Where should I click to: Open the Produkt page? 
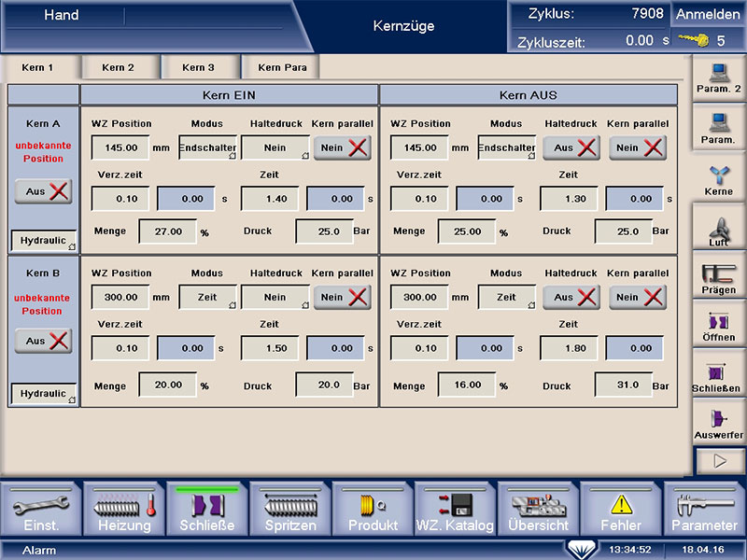pyautogui.click(x=373, y=509)
